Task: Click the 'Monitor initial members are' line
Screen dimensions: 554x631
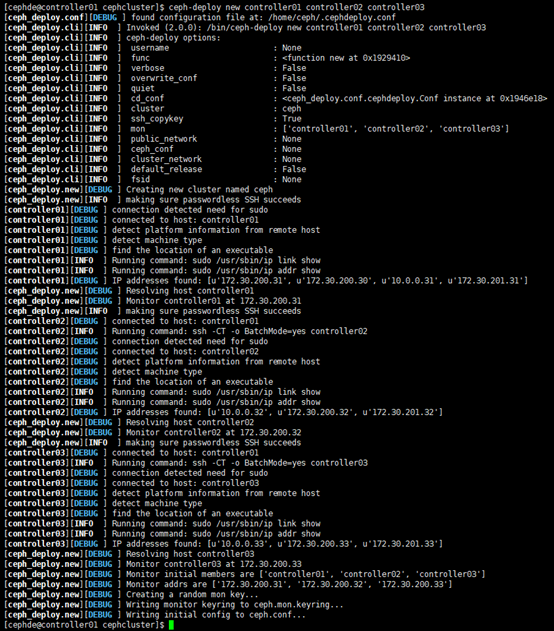Action: [x=245, y=574]
